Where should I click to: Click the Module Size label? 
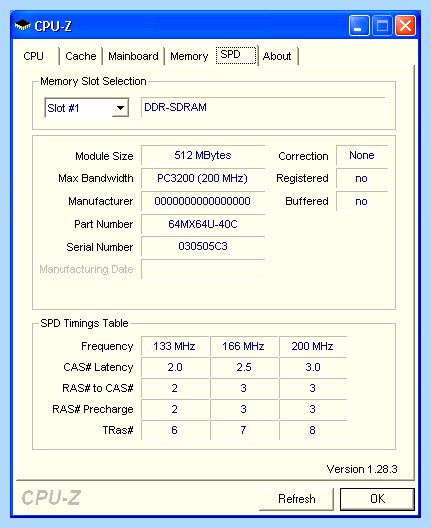pyautogui.click(x=104, y=156)
